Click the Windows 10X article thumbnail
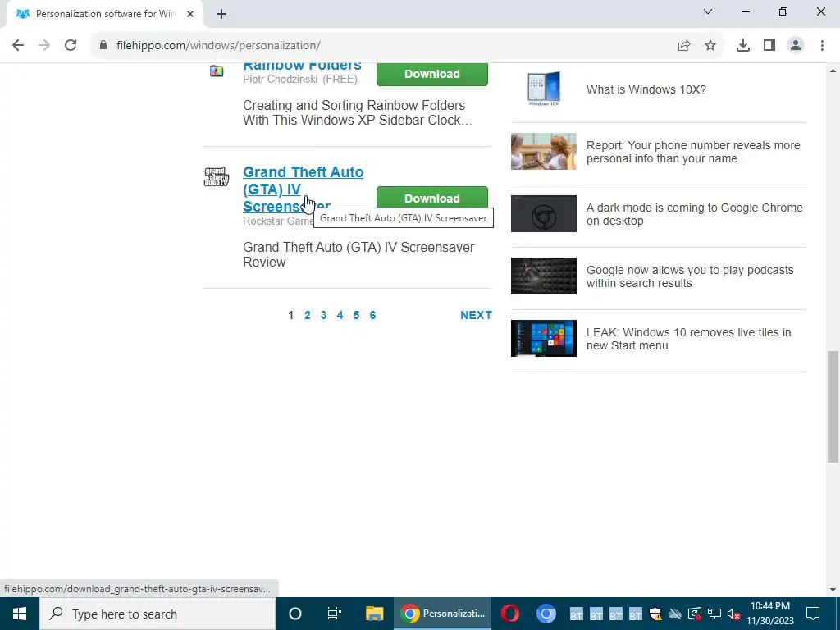The width and height of the screenshot is (840, 630). click(543, 89)
